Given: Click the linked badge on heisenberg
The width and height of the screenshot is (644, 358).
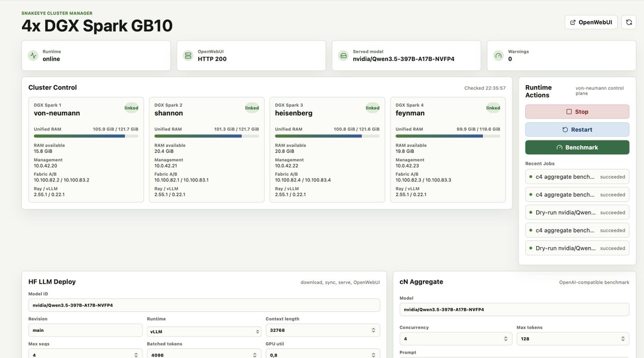Looking at the screenshot, I should pyautogui.click(x=372, y=108).
